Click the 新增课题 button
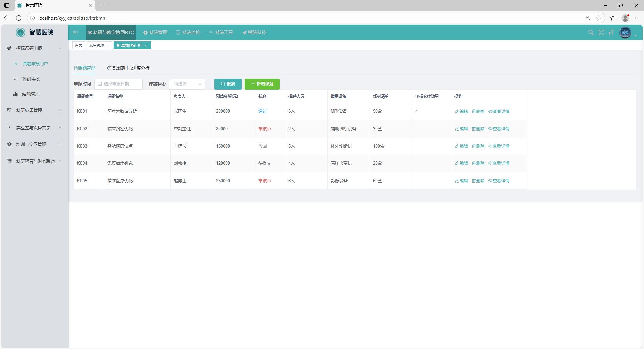 pos(262,84)
